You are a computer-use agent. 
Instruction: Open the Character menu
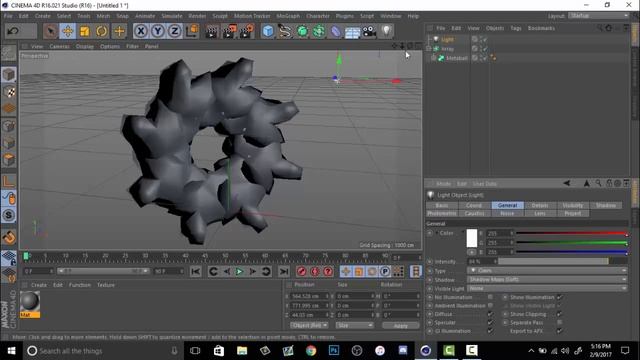[x=318, y=16]
